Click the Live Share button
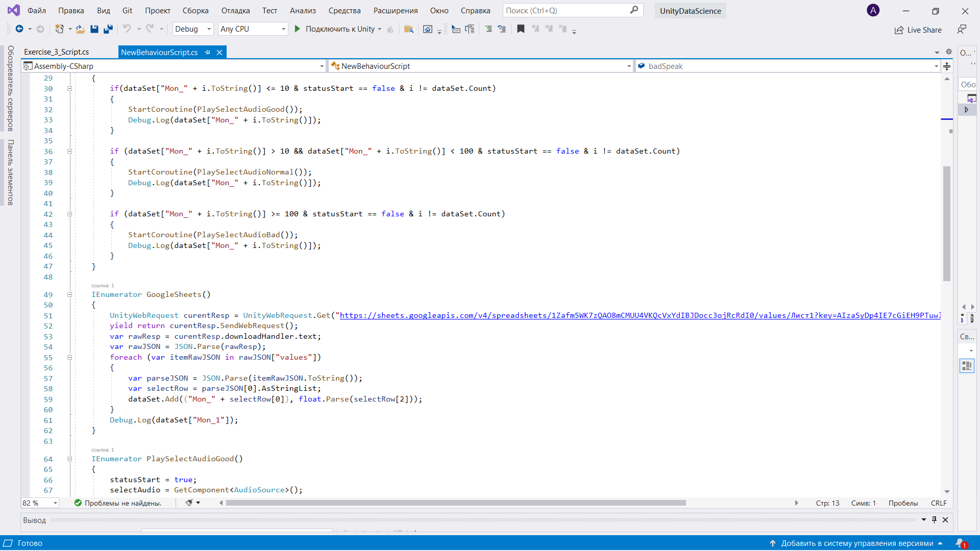 [918, 30]
